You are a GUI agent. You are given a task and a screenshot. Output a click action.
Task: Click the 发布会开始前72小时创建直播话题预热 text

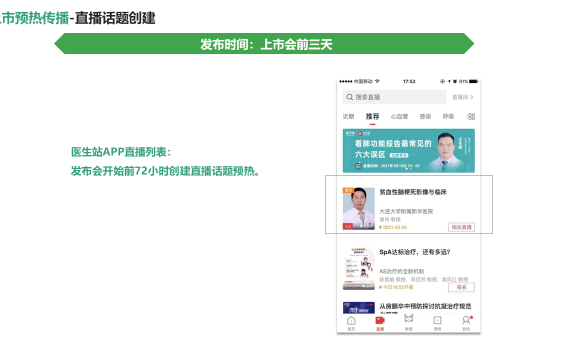(165, 171)
